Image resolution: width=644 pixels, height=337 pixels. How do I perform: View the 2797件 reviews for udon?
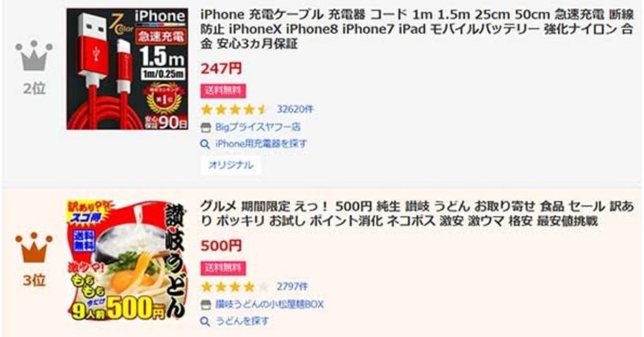[292, 286]
